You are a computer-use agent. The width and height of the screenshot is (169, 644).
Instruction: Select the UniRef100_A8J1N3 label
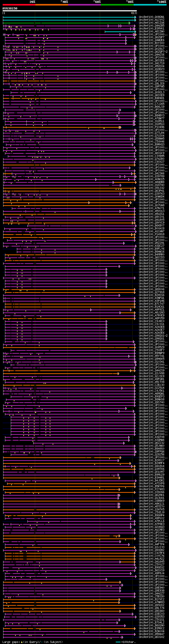(x=152, y=313)
